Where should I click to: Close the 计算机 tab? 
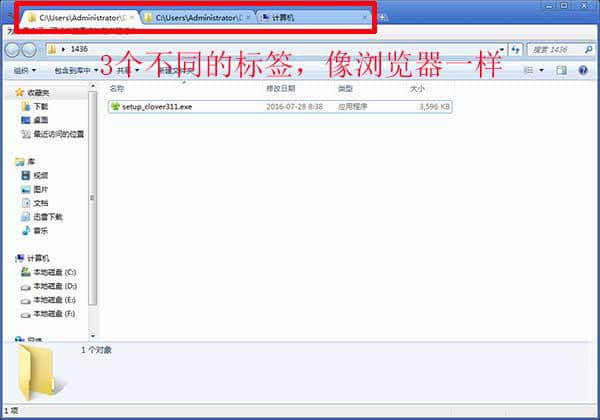364,18
